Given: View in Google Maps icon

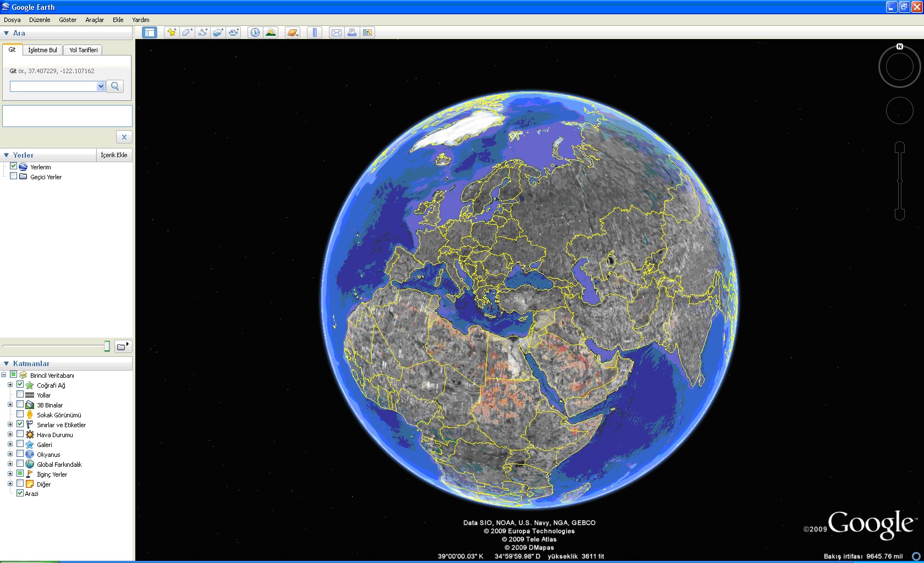Looking at the screenshot, I should point(367,32).
